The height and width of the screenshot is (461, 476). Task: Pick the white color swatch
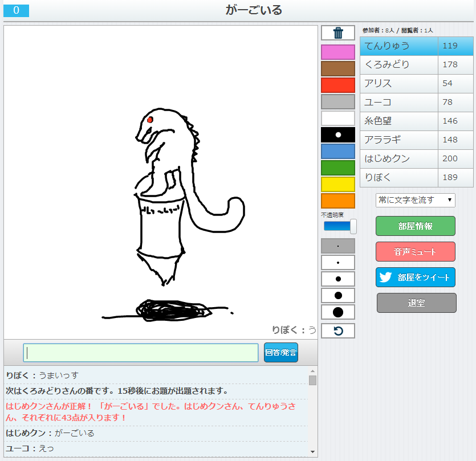coord(338,118)
